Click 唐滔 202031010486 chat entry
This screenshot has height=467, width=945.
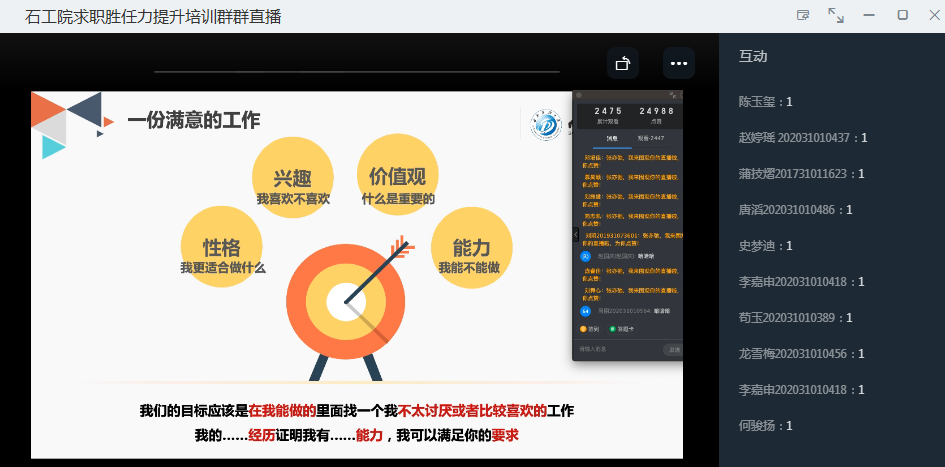(795, 210)
